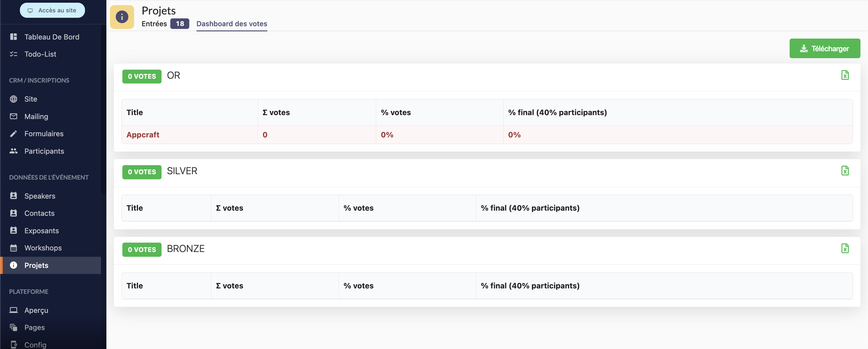Switch to Entrées tab
The height and width of the screenshot is (349, 868).
pos(154,24)
